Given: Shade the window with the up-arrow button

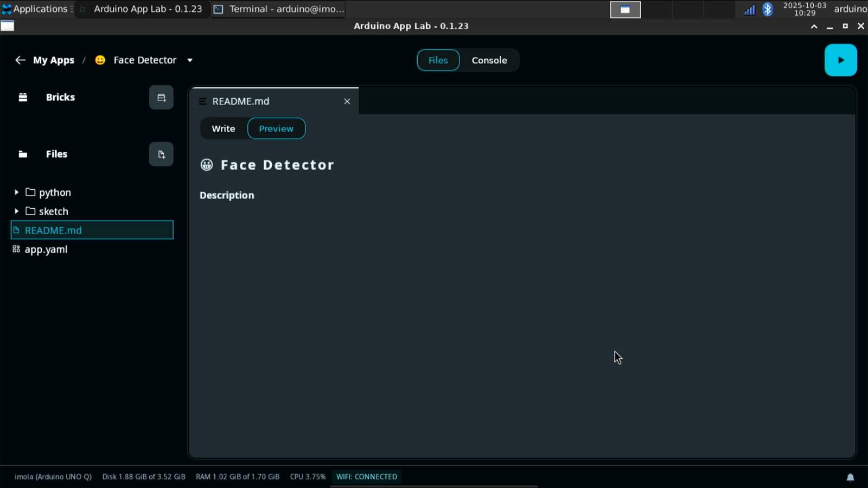Looking at the screenshot, I should click(814, 26).
